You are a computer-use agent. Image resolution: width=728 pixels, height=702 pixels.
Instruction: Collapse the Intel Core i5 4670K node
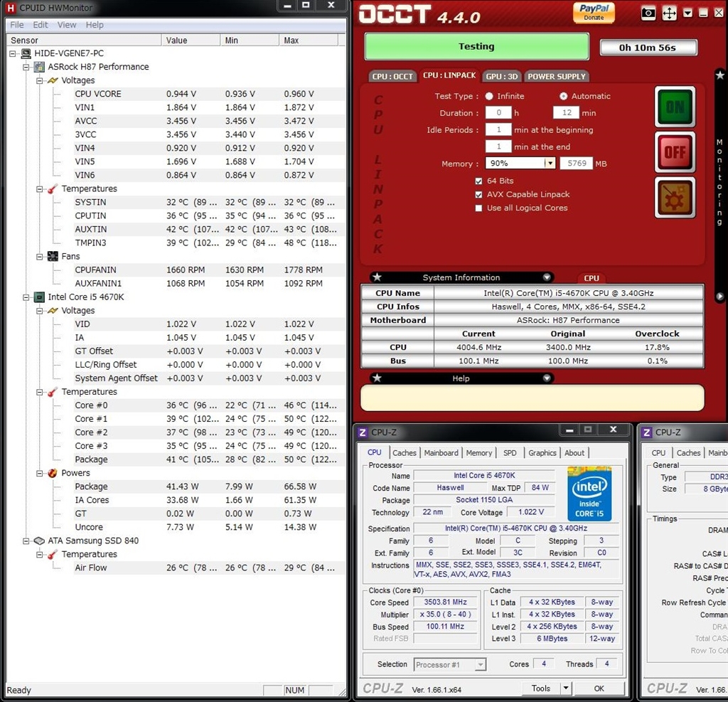(x=26, y=297)
